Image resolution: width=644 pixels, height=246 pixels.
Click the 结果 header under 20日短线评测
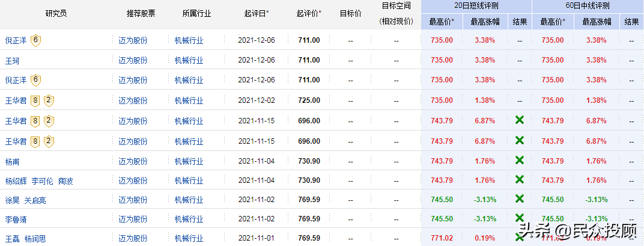click(520, 22)
